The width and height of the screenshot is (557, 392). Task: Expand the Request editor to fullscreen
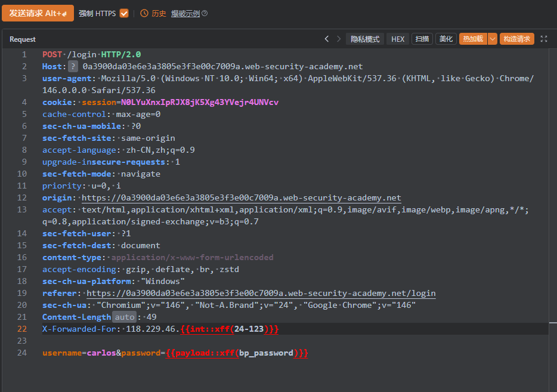click(543, 39)
